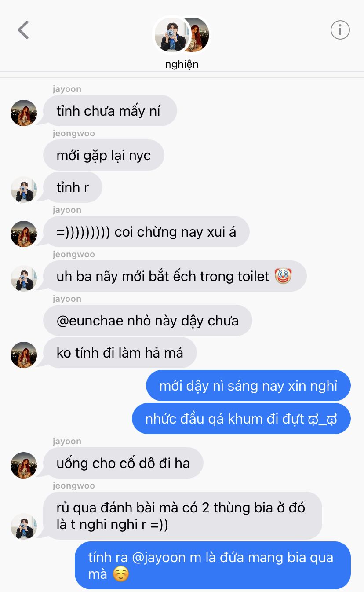Tap jeongwoo's avatar beside the toilet message
The width and height of the screenshot is (364, 592).
click(x=24, y=278)
